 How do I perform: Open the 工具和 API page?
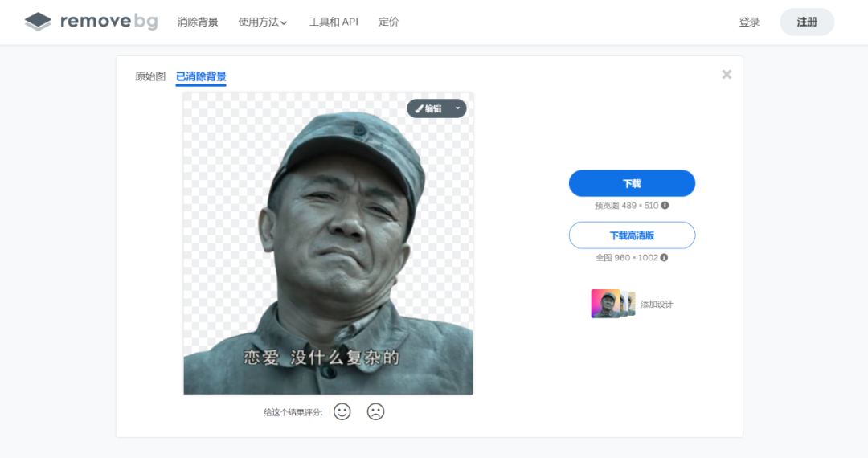[x=334, y=22]
